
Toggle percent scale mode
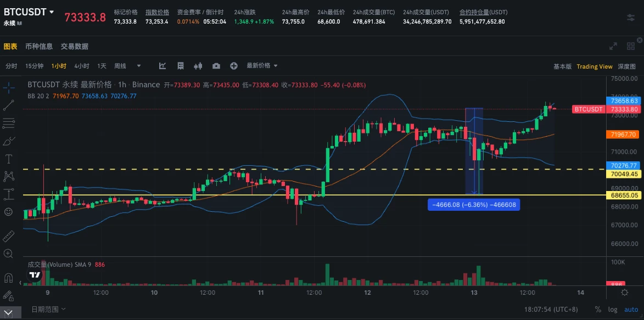(x=598, y=310)
